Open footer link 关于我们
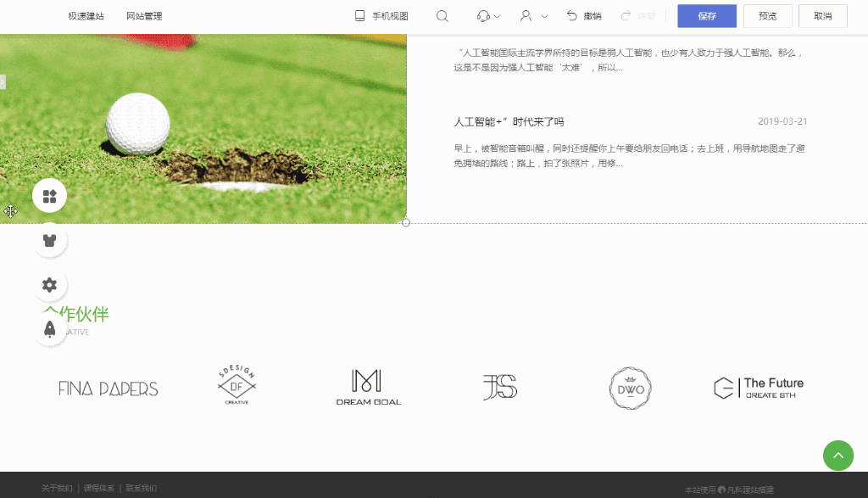Viewport: 868px width, 498px height. (57, 488)
